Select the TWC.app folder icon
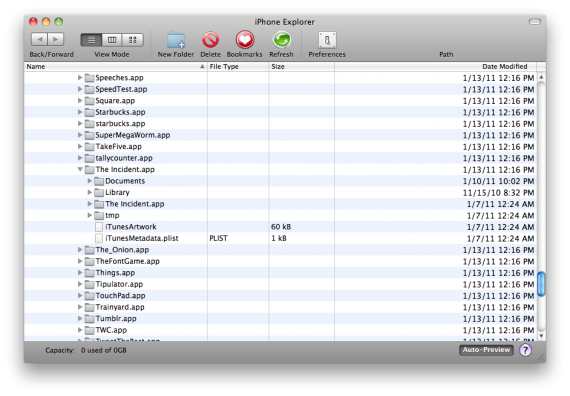The height and width of the screenshot is (396, 570). [89, 330]
